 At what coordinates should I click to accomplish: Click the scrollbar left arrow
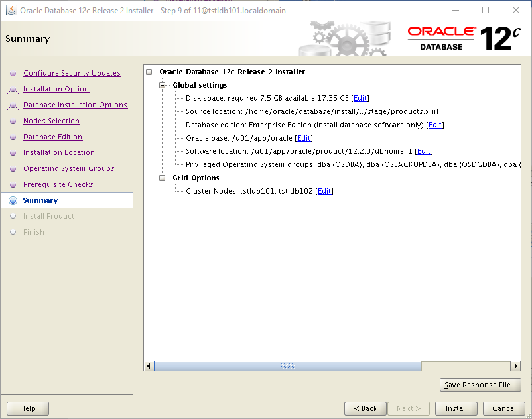149,366
